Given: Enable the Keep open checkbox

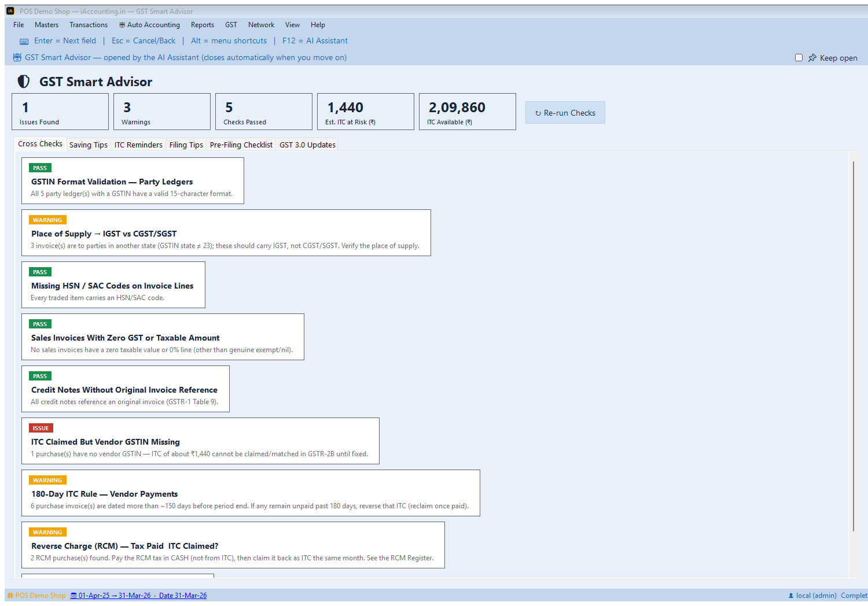Looking at the screenshot, I should pos(799,58).
